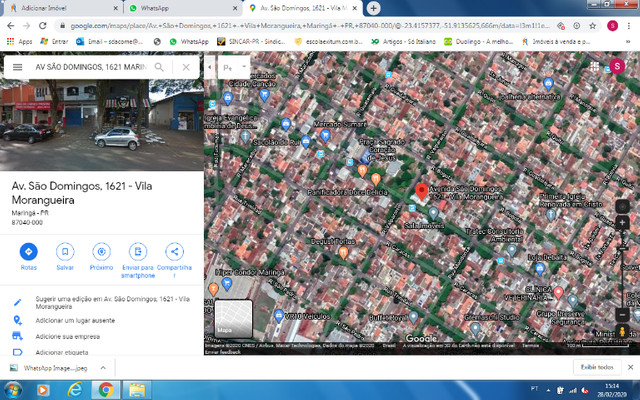The width and height of the screenshot is (640, 400).
Task: Click the Primeira Igreja Renovada em Cristo marker
Action: point(551,215)
